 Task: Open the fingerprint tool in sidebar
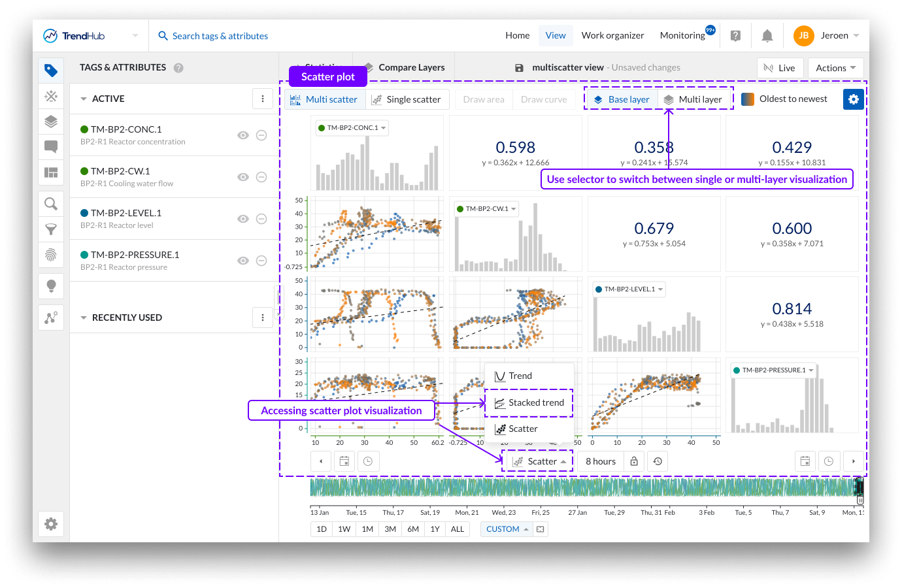[x=51, y=254]
